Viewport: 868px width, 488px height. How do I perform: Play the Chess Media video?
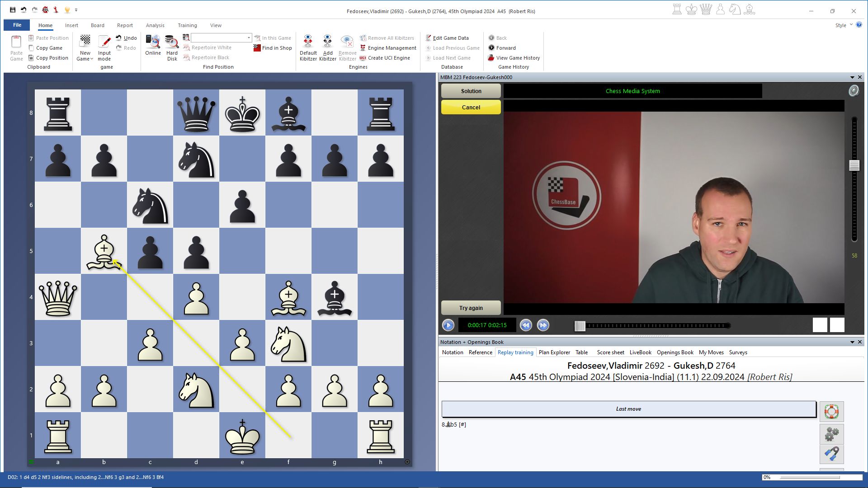coord(448,325)
